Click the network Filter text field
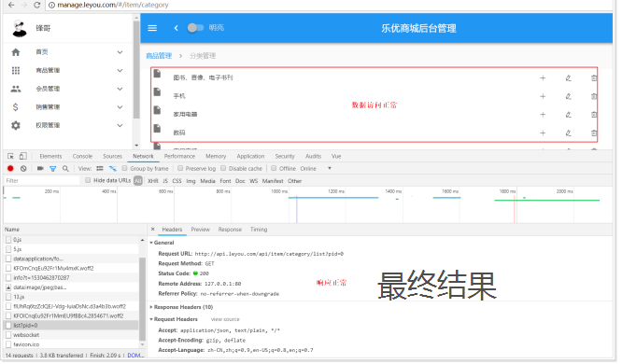This screenshot has width=622, height=364. pyautogui.click(x=42, y=181)
